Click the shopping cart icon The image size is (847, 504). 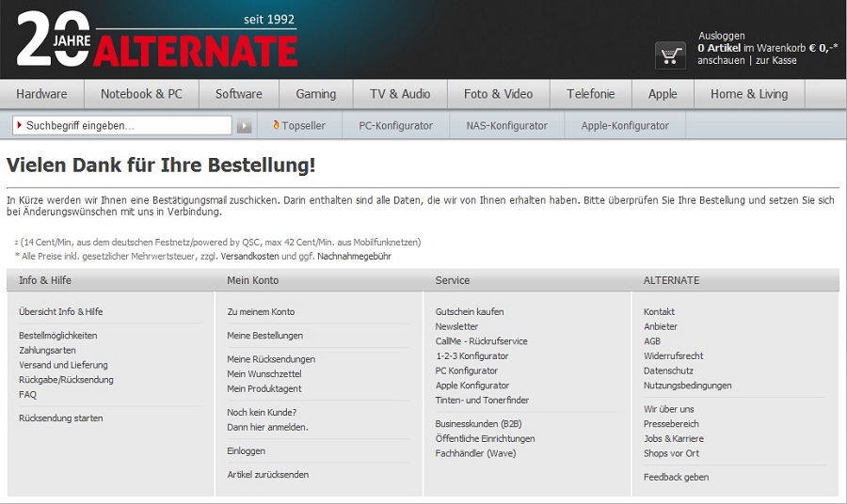670,55
